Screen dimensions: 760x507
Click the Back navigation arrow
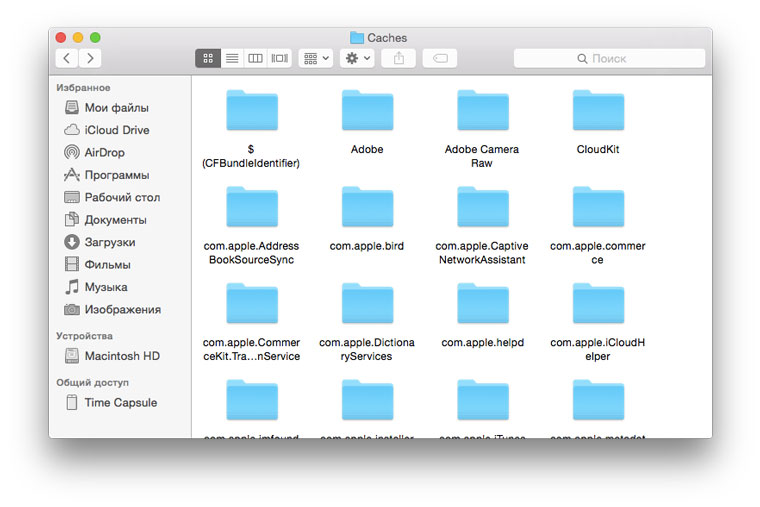pyautogui.click(x=67, y=59)
